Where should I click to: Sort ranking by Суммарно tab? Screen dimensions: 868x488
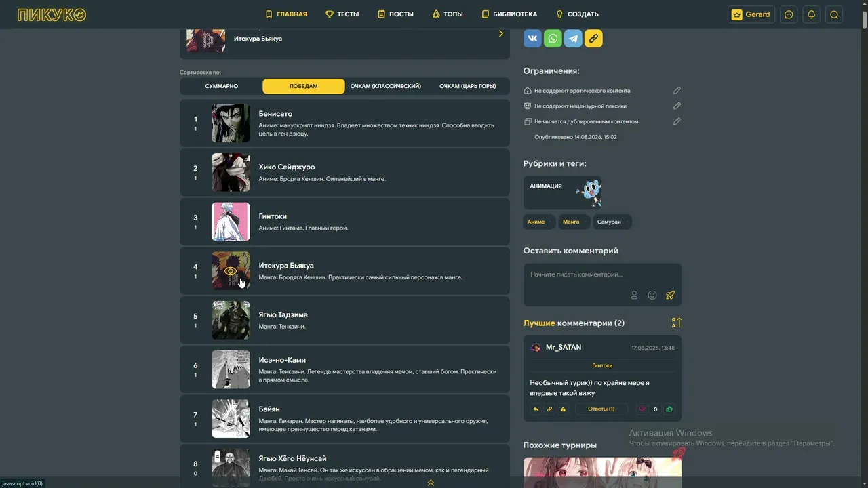pyautogui.click(x=222, y=86)
